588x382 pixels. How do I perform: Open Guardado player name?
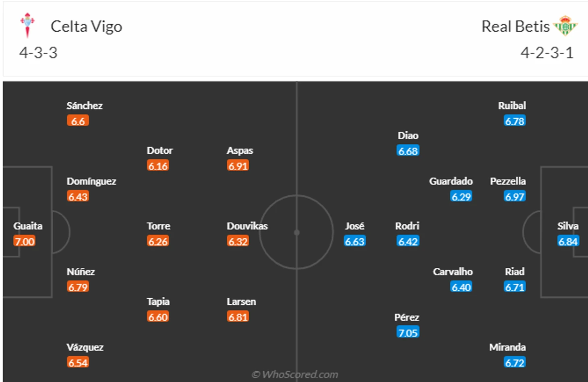tap(451, 181)
